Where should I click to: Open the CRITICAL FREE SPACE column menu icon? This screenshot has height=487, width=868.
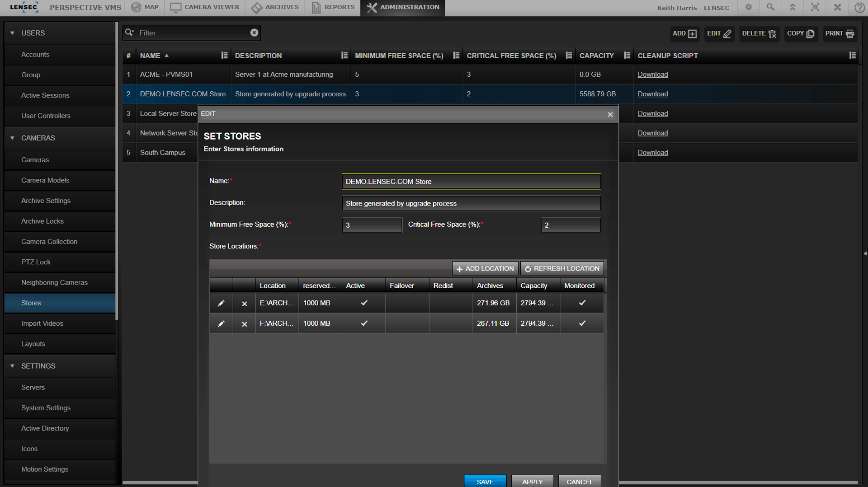569,55
